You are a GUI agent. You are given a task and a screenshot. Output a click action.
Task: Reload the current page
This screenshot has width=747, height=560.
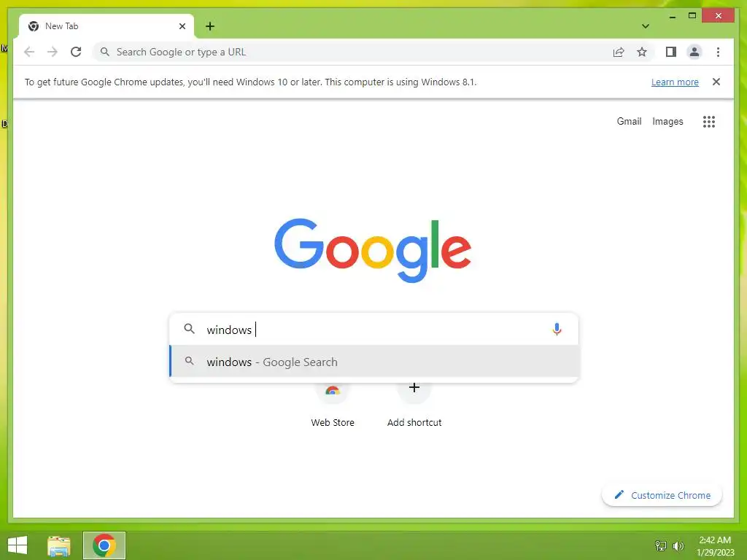76,52
